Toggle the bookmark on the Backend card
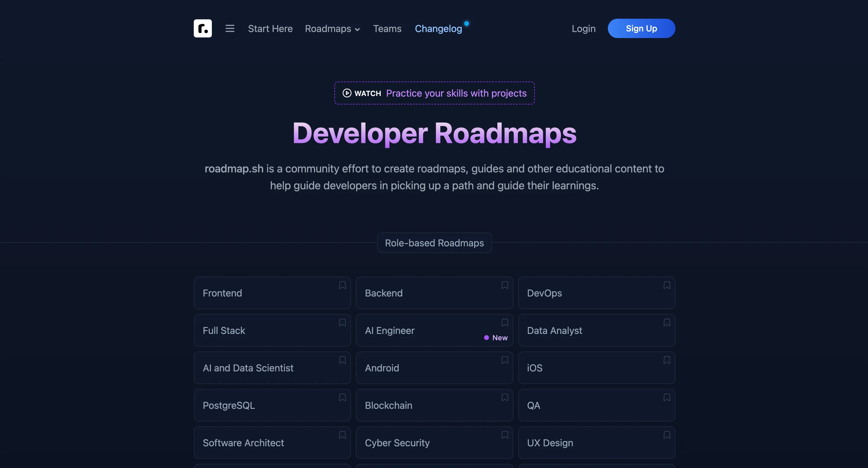The image size is (868, 468). coord(504,285)
